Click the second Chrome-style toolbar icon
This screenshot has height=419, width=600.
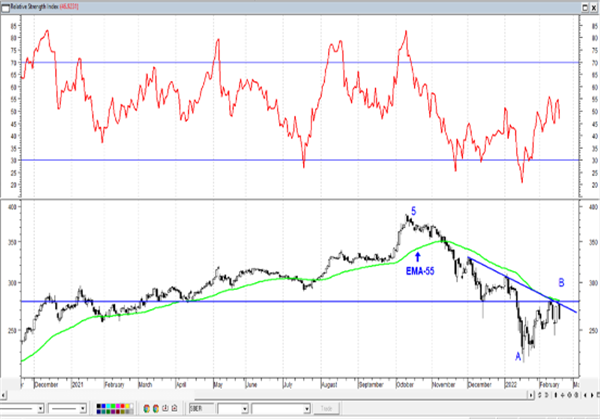click(156, 409)
